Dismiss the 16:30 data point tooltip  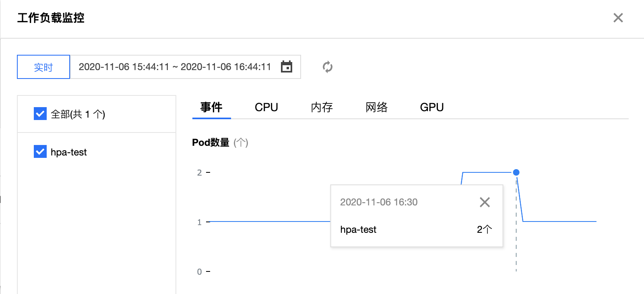pos(485,202)
